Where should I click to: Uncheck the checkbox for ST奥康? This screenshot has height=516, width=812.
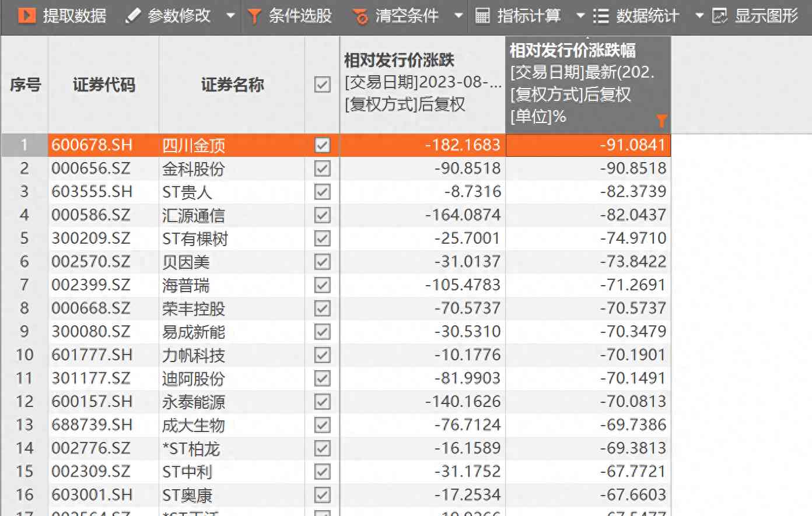click(323, 495)
